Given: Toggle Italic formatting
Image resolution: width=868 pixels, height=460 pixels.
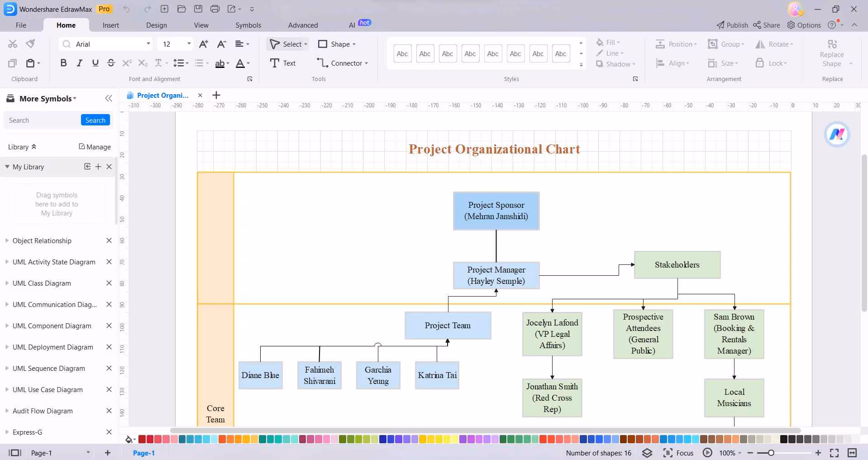Looking at the screenshot, I should tap(79, 63).
